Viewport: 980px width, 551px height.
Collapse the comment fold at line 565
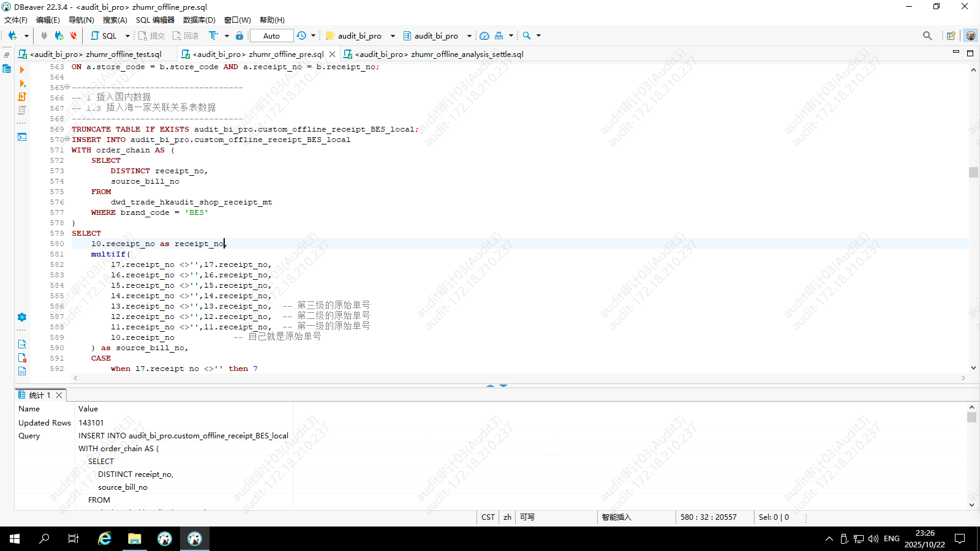(x=67, y=87)
